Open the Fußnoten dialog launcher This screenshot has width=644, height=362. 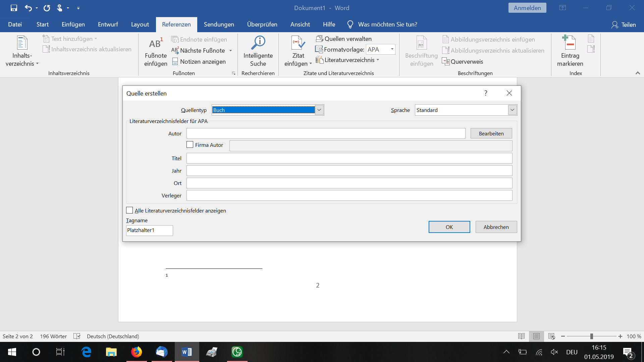pyautogui.click(x=233, y=73)
